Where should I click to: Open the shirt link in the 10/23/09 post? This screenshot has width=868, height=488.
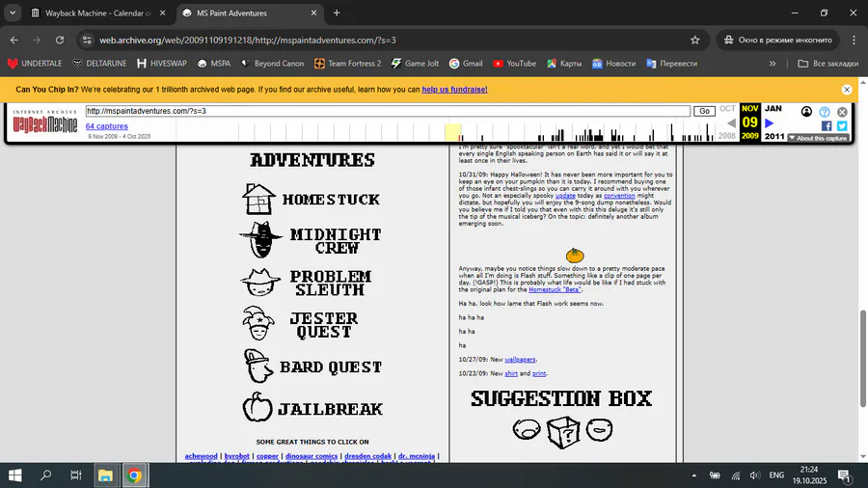point(511,373)
